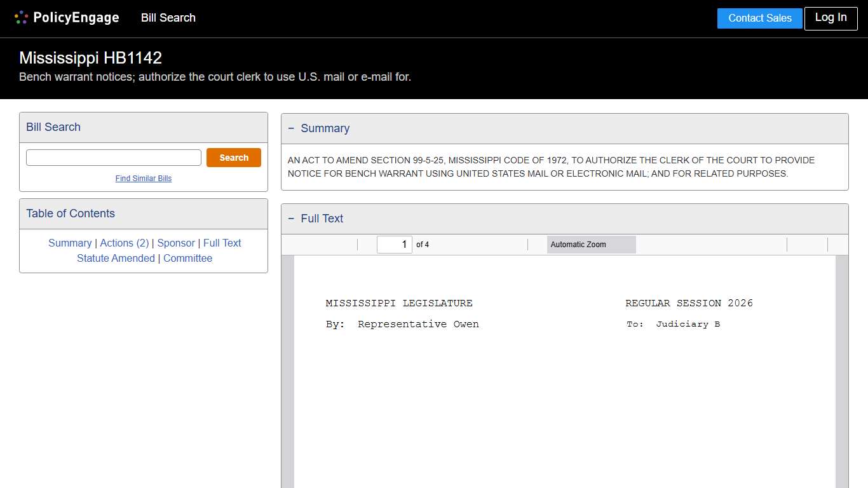Open the Find Similar Bills link

coord(144,179)
